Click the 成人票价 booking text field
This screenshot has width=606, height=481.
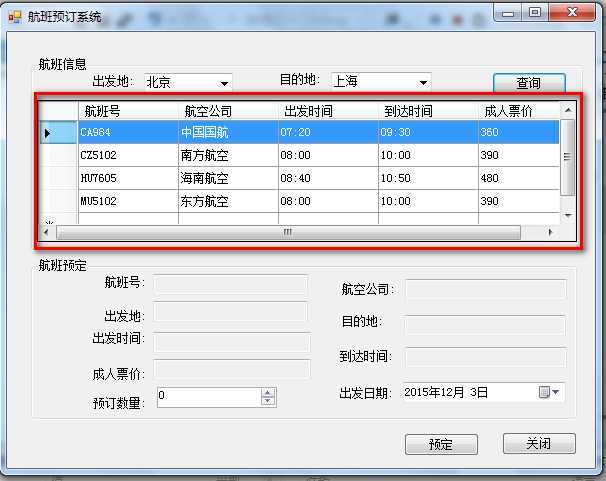tap(232, 369)
